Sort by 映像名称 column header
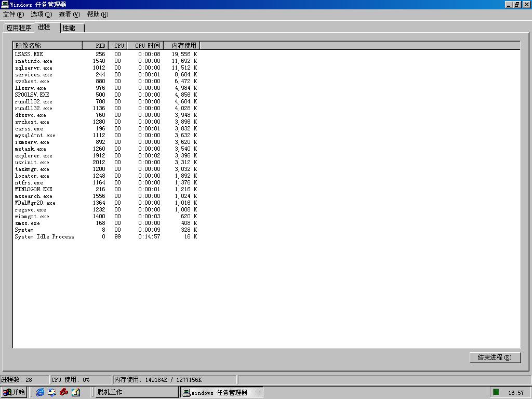 [47, 46]
